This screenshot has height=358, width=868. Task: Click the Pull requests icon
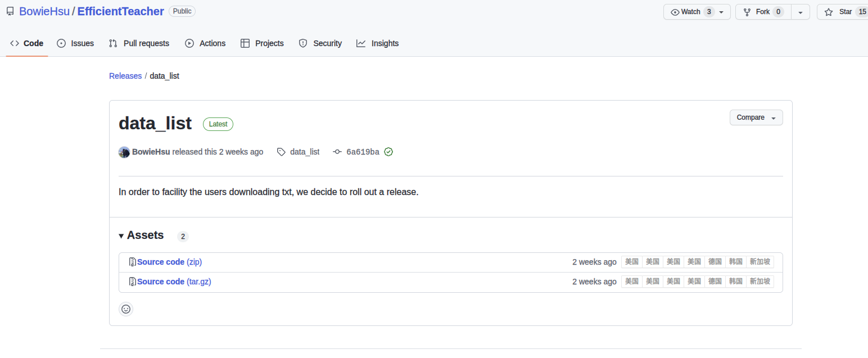(x=112, y=43)
